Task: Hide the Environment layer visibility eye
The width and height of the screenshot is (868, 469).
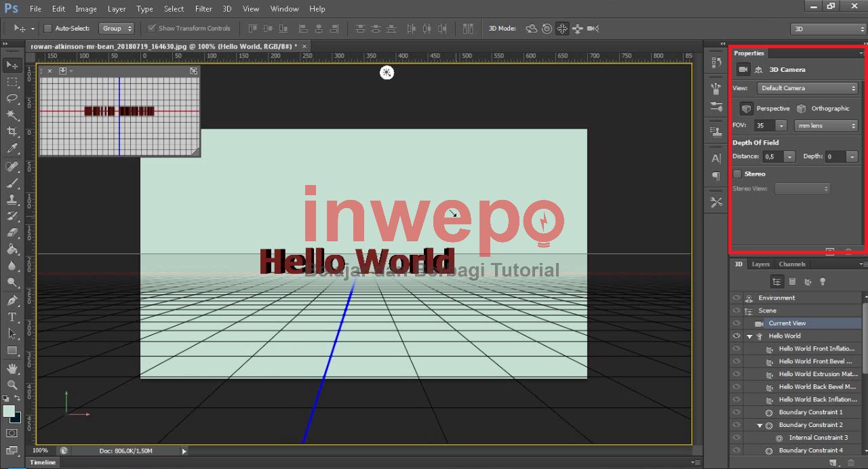Action: coord(736,298)
